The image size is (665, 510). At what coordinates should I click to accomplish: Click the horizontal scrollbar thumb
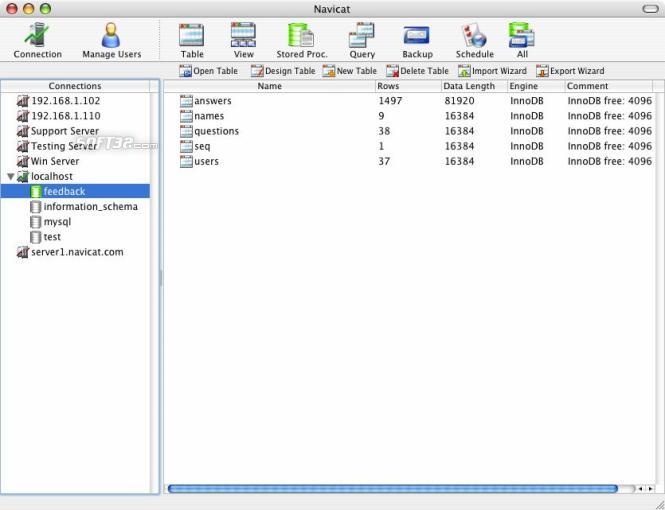(x=392, y=489)
